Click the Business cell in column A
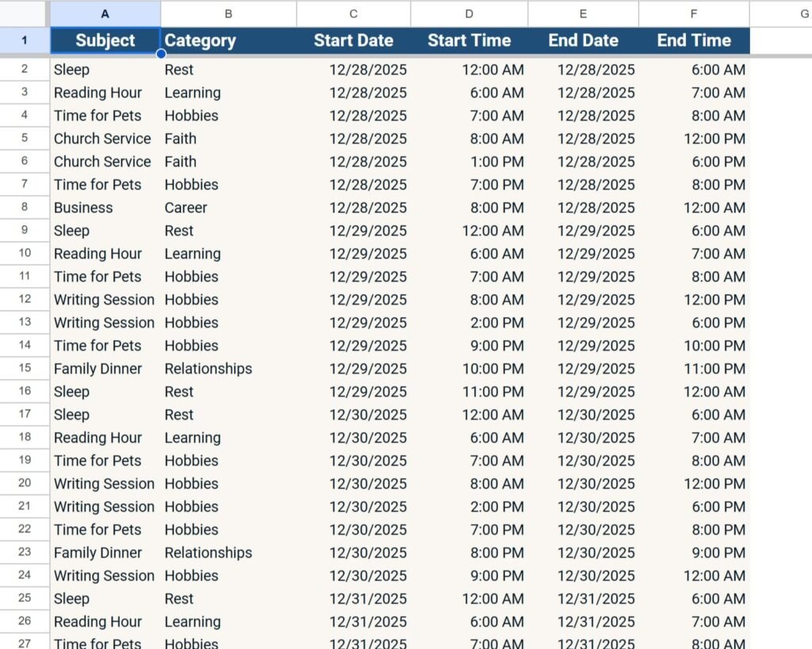Image resolution: width=812 pixels, height=649 pixels. click(x=83, y=208)
